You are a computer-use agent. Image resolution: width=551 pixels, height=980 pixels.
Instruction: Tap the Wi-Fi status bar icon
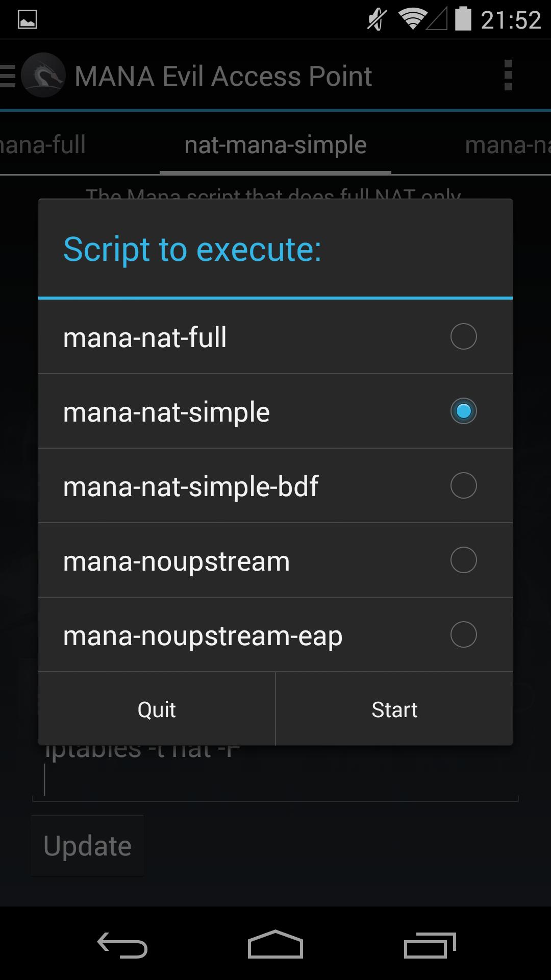(412, 19)
